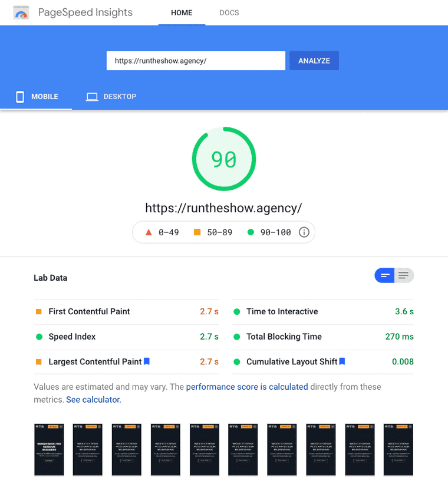This screenshot has height=490, width=448.
Task: Click the orange square 50–89 legend icon
Action: click(197, 232)
